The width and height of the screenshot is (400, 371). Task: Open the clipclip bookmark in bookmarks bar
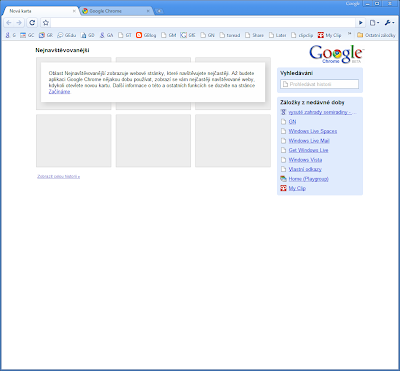coord(302,35)
